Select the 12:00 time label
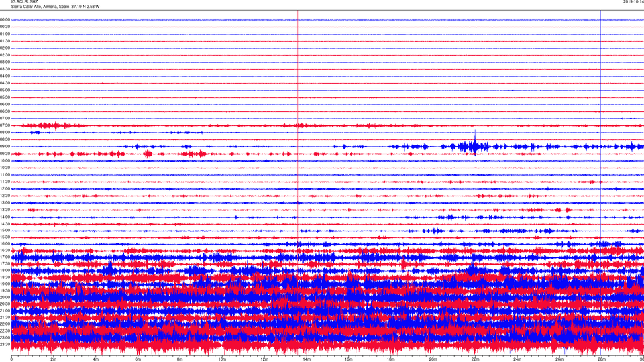The image size is (644, 362). pos(5,189)
